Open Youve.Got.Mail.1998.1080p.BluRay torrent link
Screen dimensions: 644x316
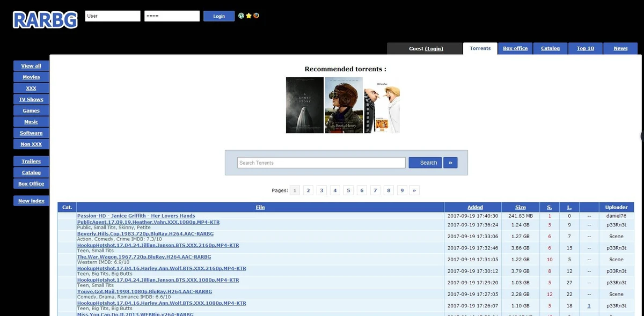[x=145, y=292]
